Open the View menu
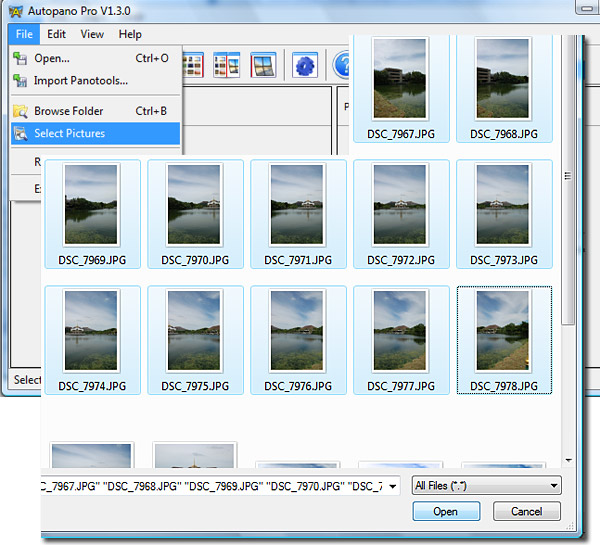Viewport: 600px width, 545px height. tap(92, 34)
